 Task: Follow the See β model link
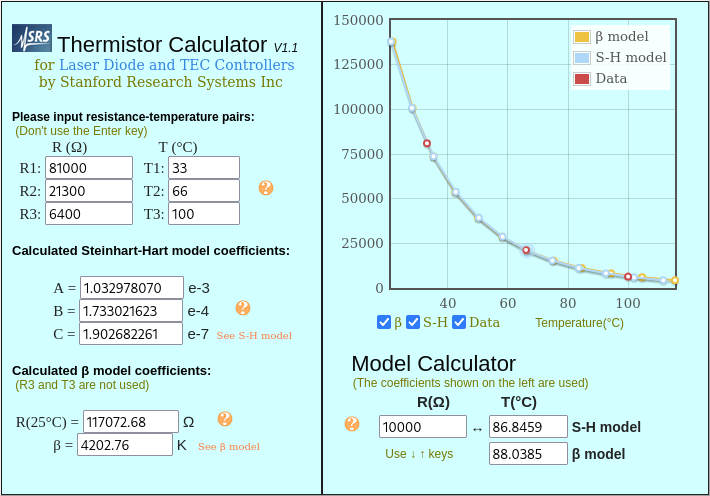[229, 446]
